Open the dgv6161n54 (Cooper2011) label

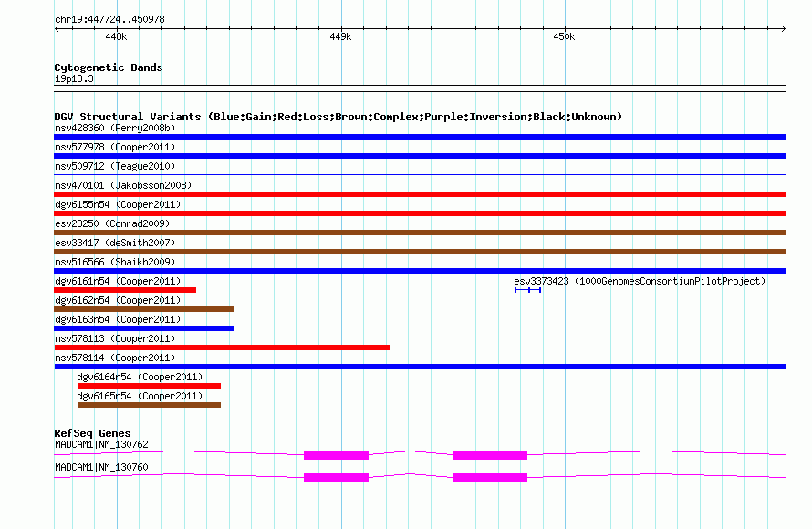[118, 281]
